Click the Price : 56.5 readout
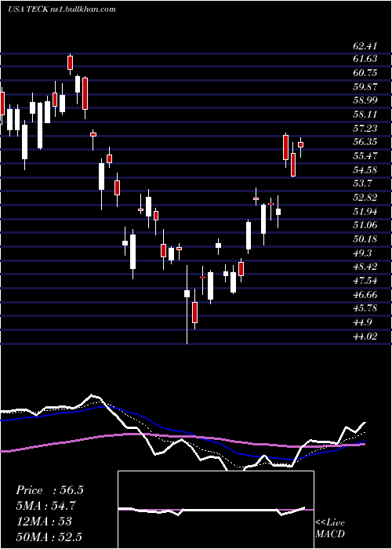 [x=49, y=490]
